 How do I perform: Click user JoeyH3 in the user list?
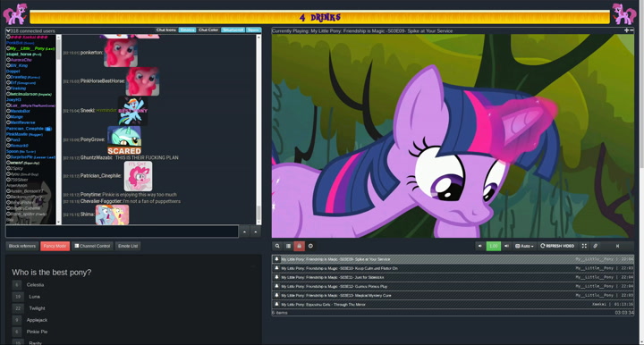click(x=13, y=100)
